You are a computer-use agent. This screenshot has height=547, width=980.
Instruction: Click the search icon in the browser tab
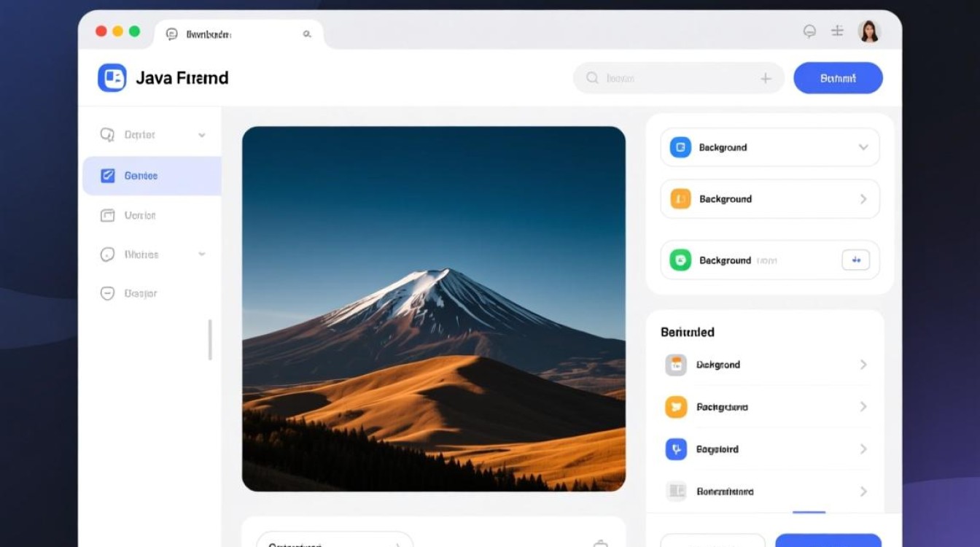pyautogui.click(x=307, y=34)
